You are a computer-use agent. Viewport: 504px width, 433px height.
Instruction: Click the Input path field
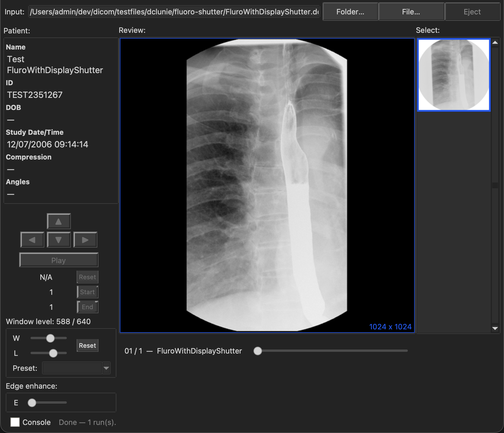pyautogui.click(x=174, y=12)
